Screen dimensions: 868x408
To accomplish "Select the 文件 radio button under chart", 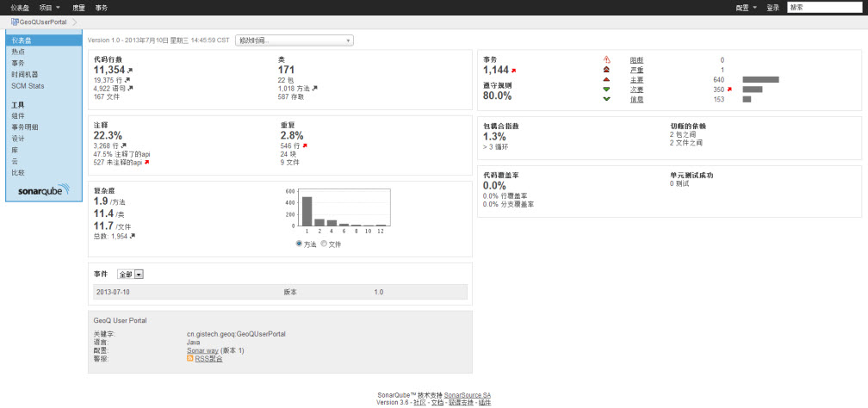I will tap(325, 244).
